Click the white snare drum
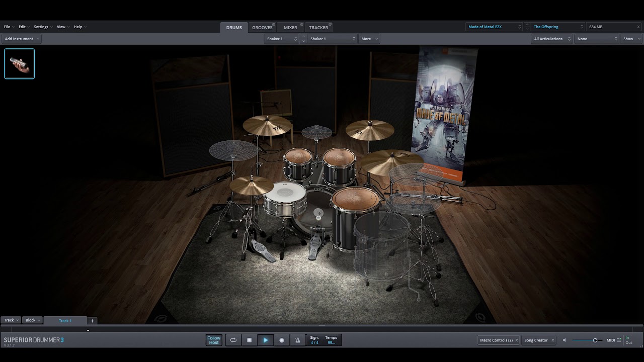The width and height of the screenshot is (644, 362). [x=285, y=197]
